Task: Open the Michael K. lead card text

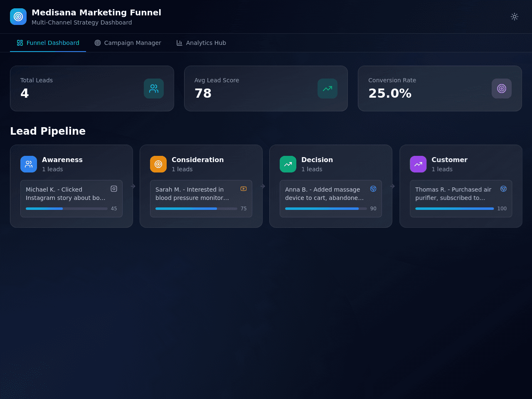Action: 66,194
